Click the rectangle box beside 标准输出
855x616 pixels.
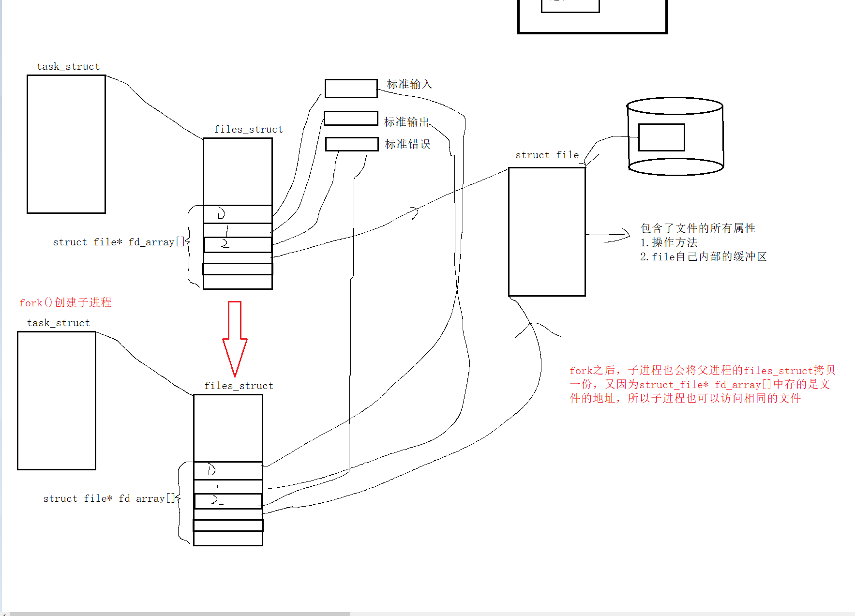351,119
